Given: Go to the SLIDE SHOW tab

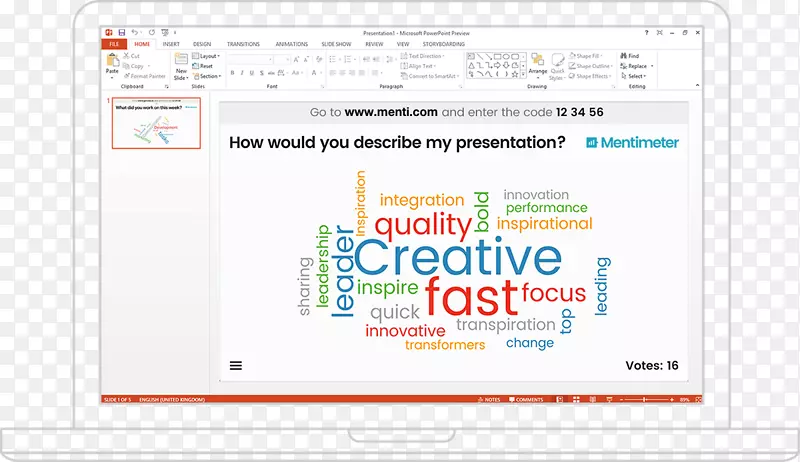Looking at the screenshot, I should point(336,44).
